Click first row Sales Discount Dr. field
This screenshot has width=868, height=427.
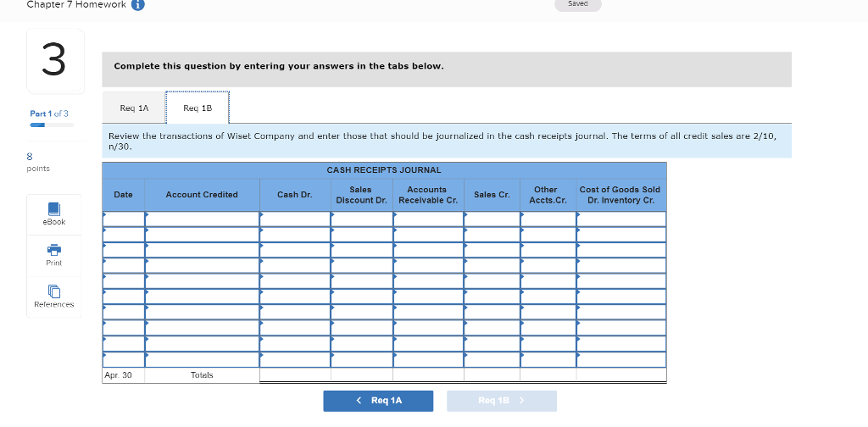(x=362, y=219)
